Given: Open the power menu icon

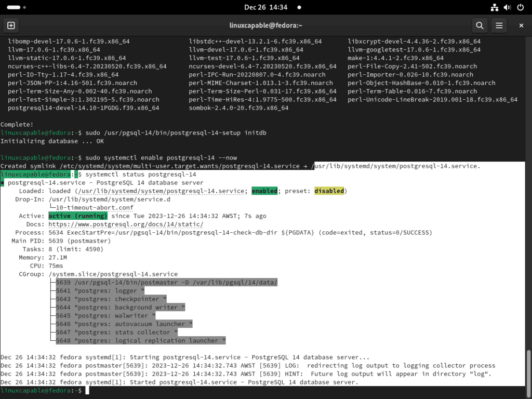Looking at the screenshot, I should click(x=520, y=7).
